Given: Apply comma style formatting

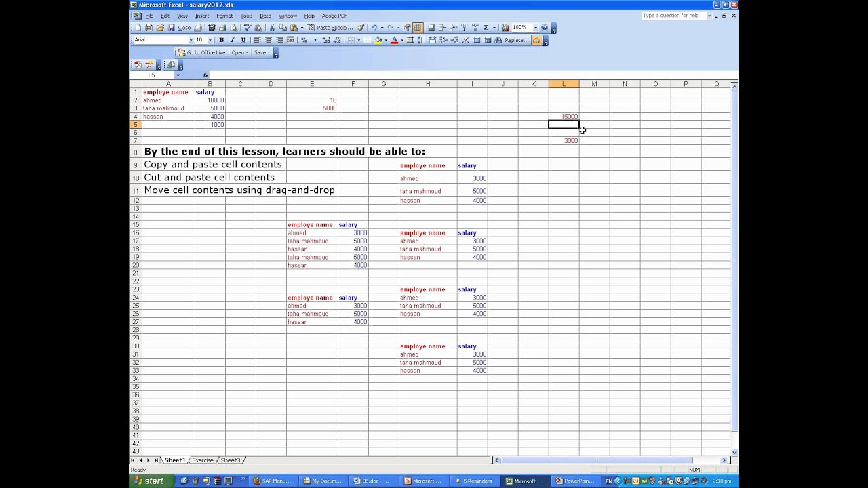Looking at the screenshot, I should point(315,40).
